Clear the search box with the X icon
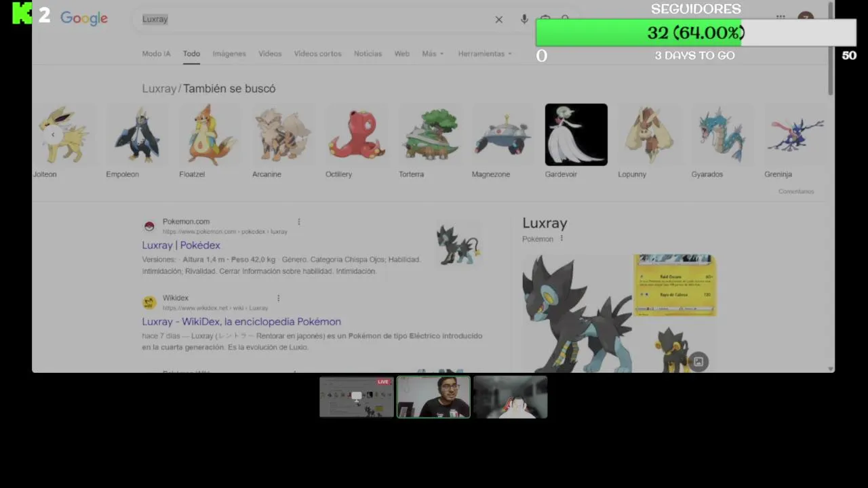 point(499,20)
